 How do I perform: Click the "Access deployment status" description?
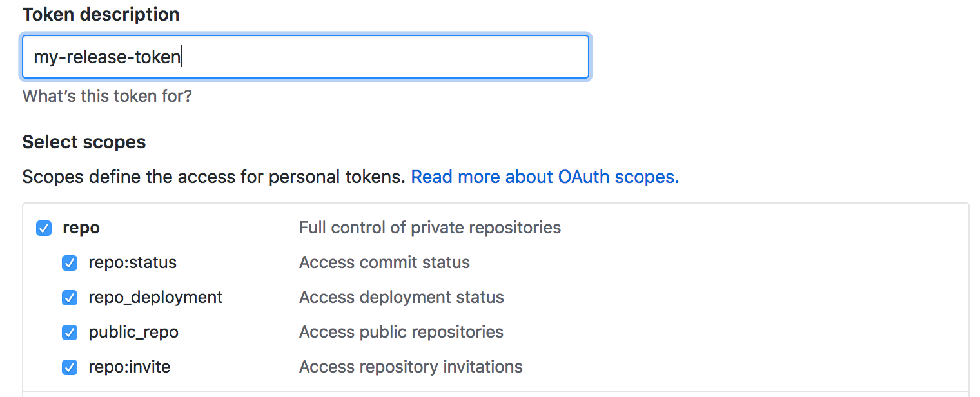[x=401, y=297]
